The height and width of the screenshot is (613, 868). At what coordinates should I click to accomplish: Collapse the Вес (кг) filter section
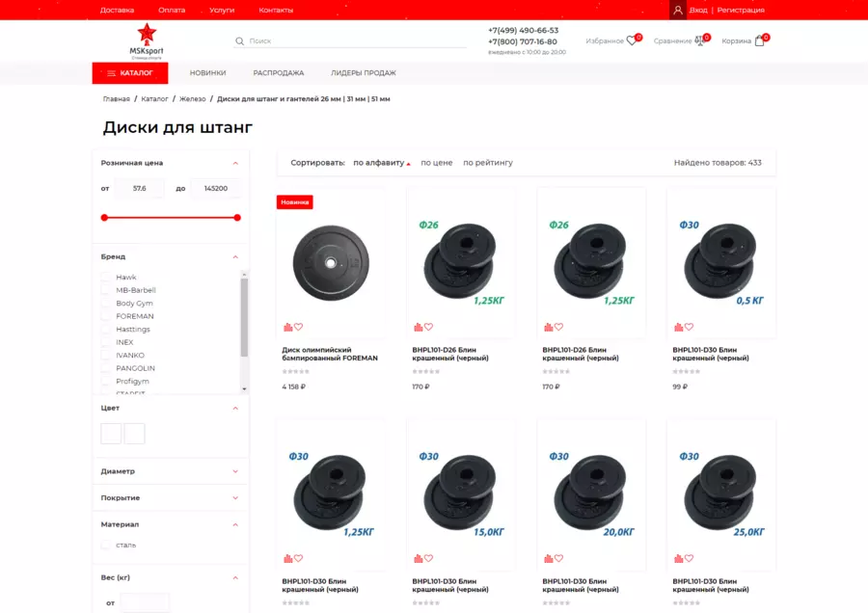(x=235, y=577)
